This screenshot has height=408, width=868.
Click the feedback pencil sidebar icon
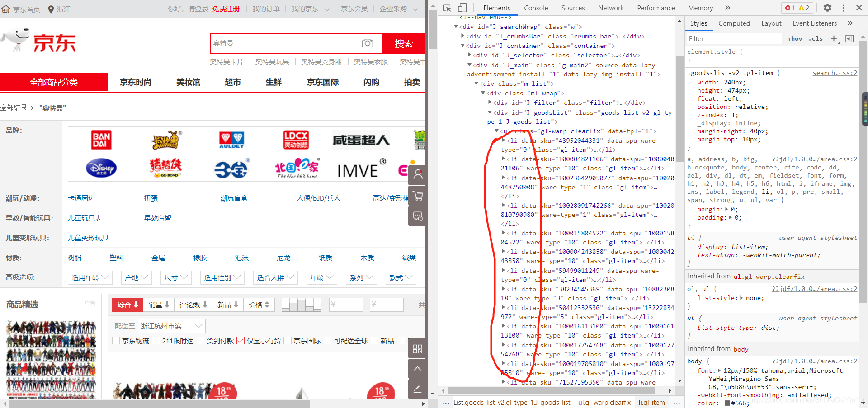click(418, 389)
